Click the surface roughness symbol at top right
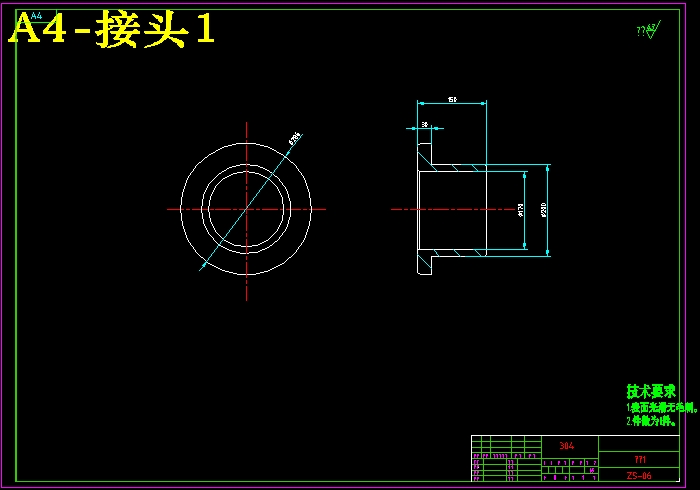The image size is (700, 490). pyautogui.click(x=648, y=31)
